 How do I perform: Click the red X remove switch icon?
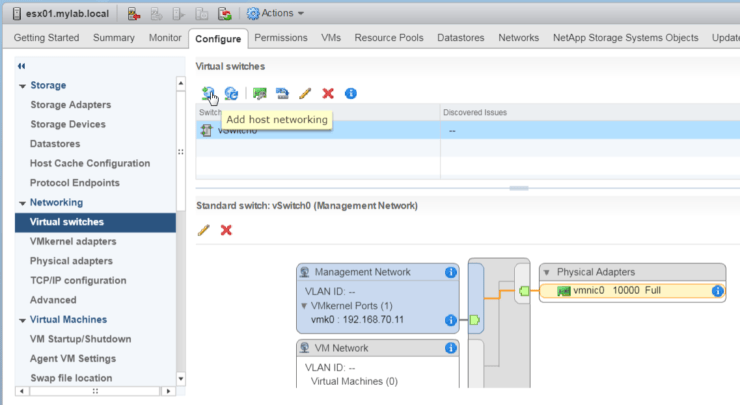click(x=328, y=93)
